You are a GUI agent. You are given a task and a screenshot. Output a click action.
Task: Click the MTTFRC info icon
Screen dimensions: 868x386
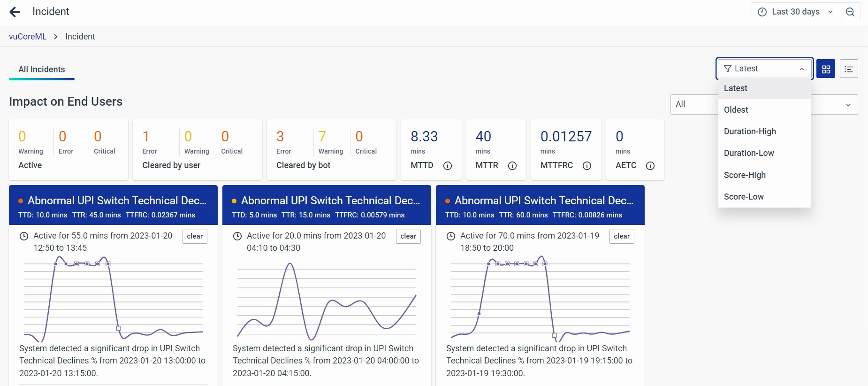(x=586, y=166)
